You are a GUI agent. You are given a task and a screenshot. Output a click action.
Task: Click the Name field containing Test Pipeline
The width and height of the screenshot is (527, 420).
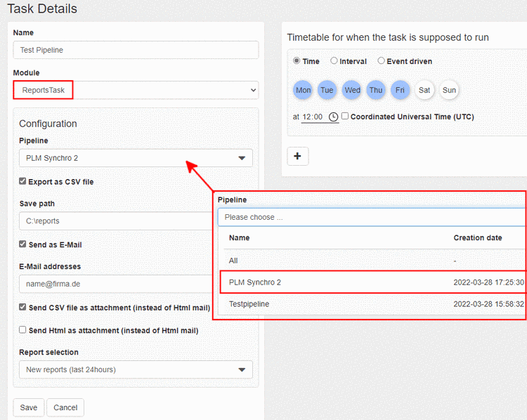[x=136, y=50]
